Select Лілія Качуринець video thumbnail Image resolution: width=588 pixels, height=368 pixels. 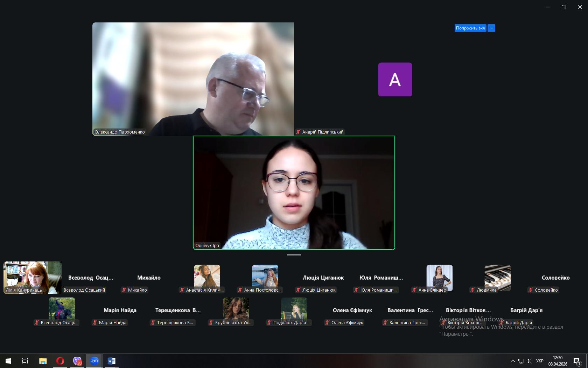[x=32, y=278]
